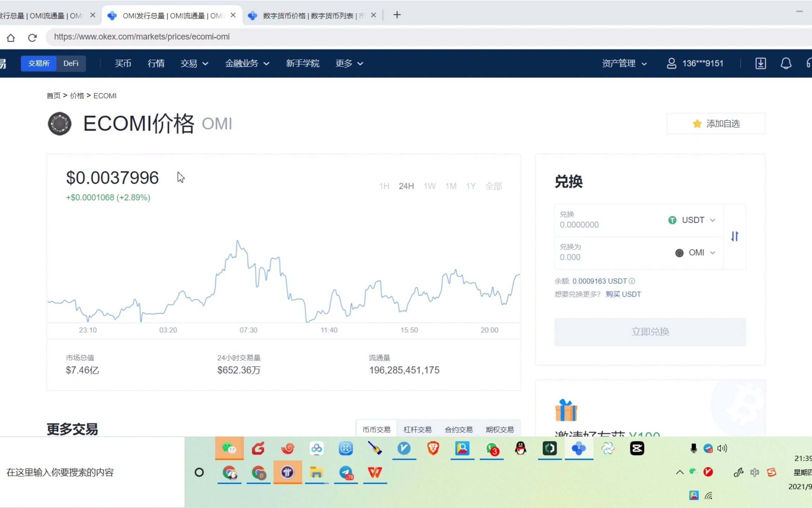Select the 全部 chart range
Screen dimensions: 812x508
(493, 186)
